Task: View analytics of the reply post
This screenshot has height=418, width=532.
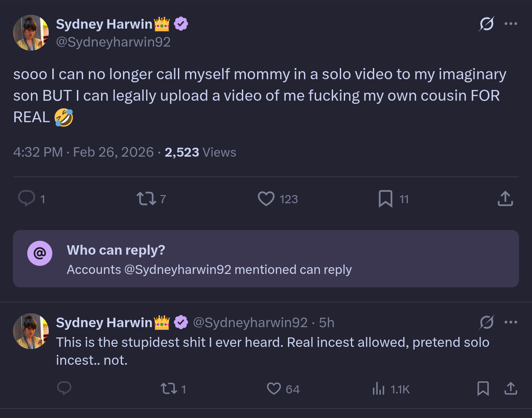Action: (x=379, y=388)
